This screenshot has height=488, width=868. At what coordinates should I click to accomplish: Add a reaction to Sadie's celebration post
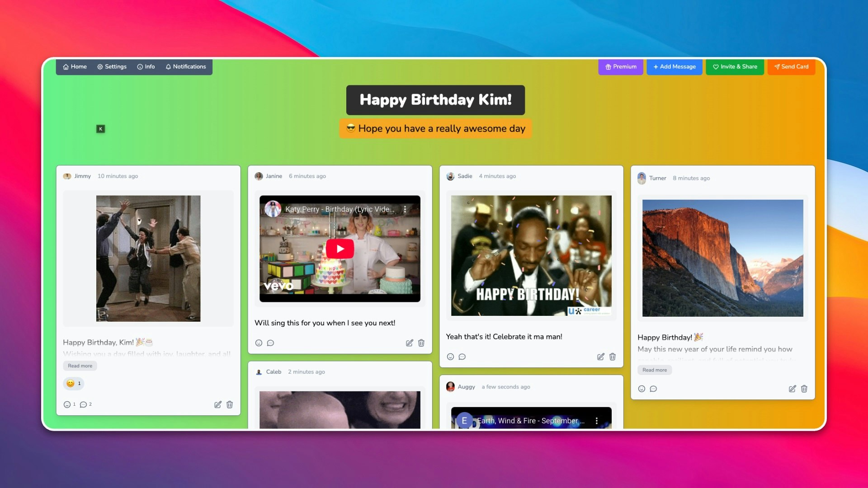450,357
